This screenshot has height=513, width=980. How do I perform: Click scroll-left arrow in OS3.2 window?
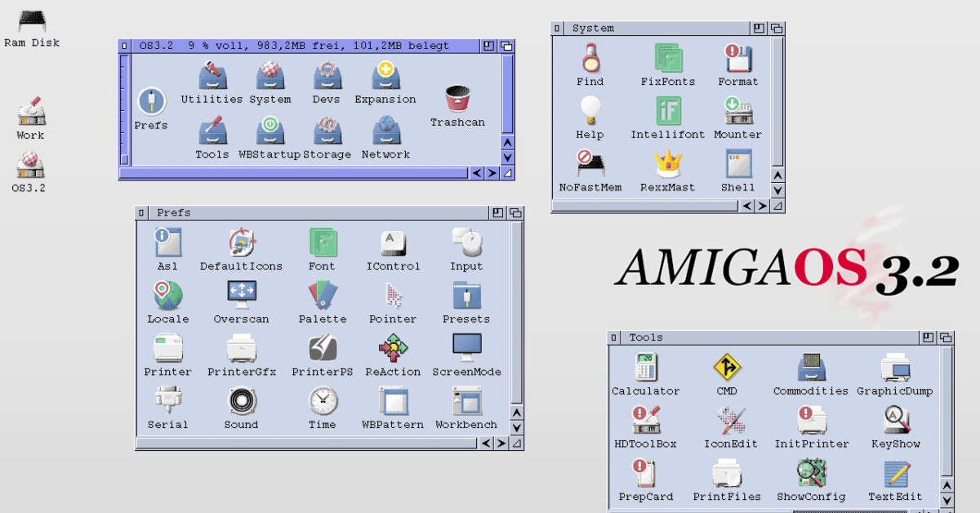pos(477,172)
